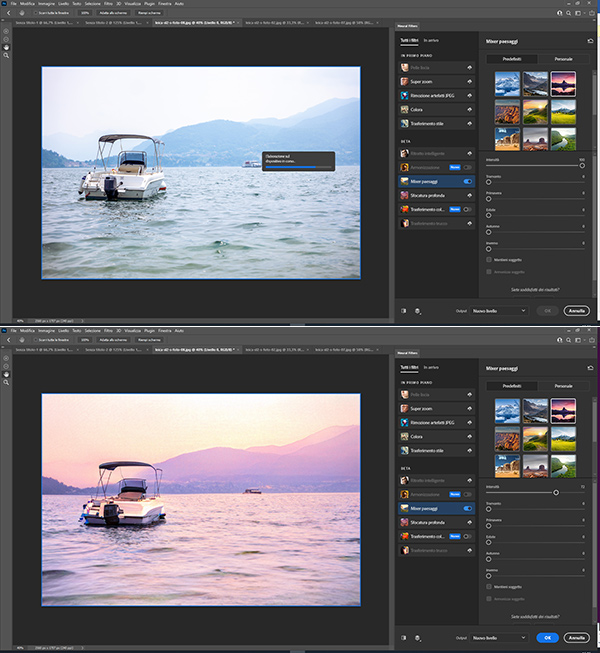Click the blue OK button
Image resolution: width=600 pixels, height=653 pixels.
546,637
